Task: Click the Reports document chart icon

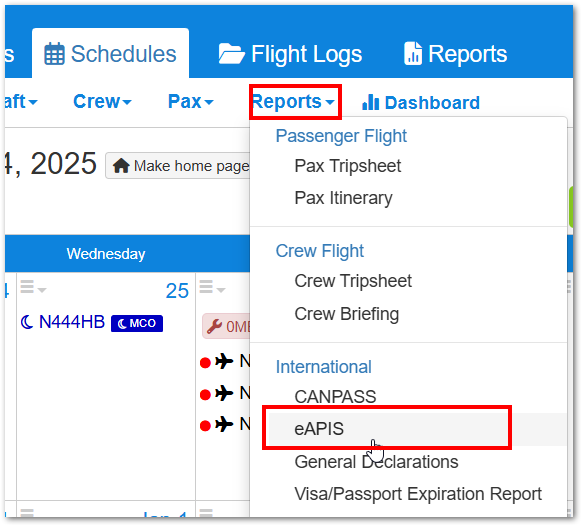Action: pos(413,54)
